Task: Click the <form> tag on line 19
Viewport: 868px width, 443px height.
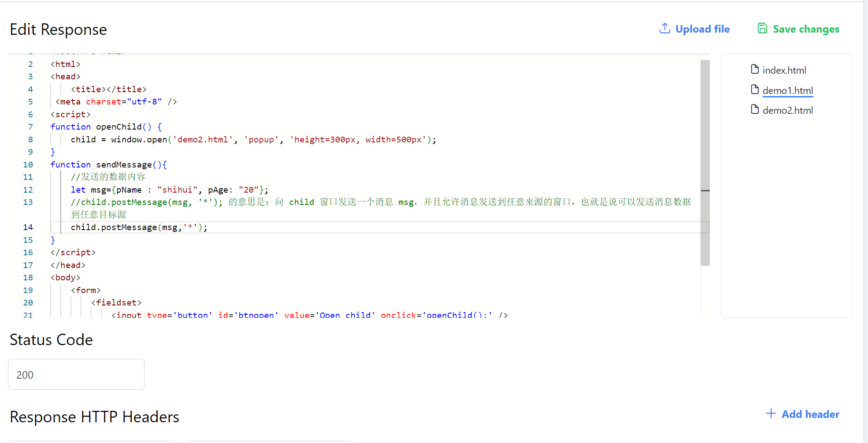Action: tap(85, 290)
